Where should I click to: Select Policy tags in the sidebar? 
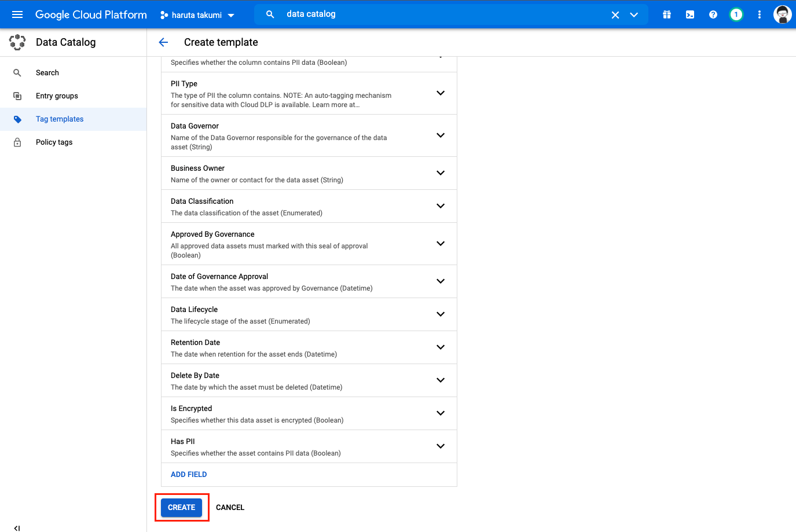54,142
